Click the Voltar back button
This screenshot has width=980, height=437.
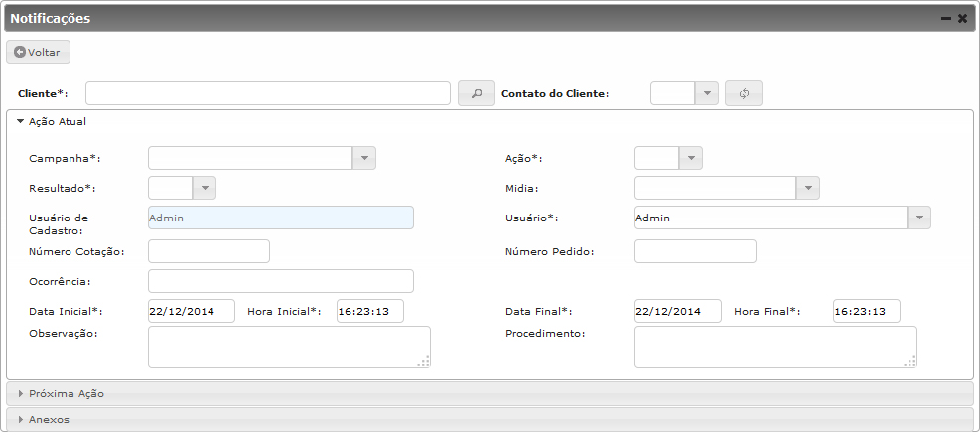(x=38, y=52)
